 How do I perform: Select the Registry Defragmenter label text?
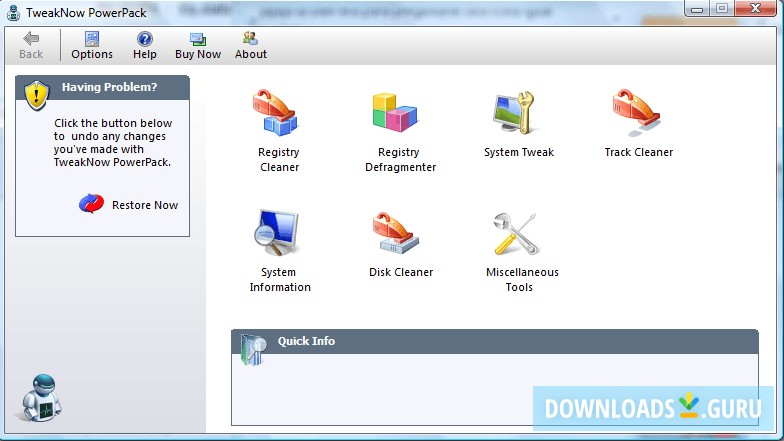pyautogui.click(x=400, y=160)
